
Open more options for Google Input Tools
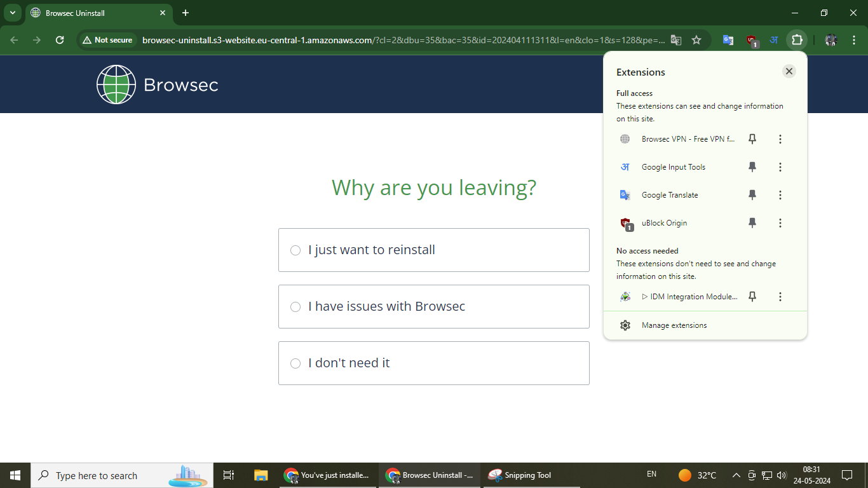click(x=780, y=167)
